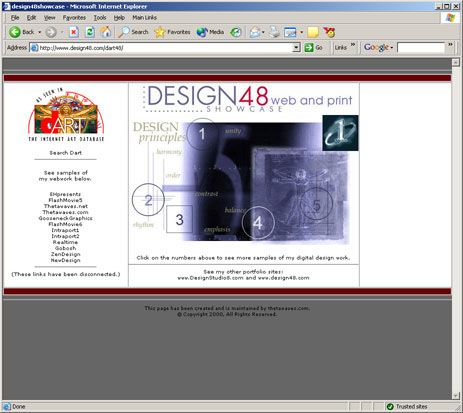
Task: Go to the Home page
Action: tap(106, 32)
